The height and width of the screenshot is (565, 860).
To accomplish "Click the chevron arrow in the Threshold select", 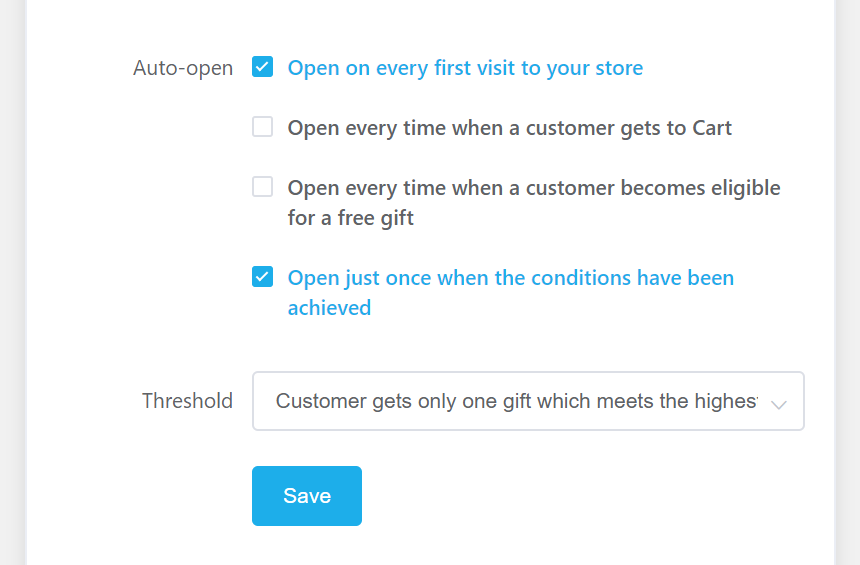I will (779, 403).
